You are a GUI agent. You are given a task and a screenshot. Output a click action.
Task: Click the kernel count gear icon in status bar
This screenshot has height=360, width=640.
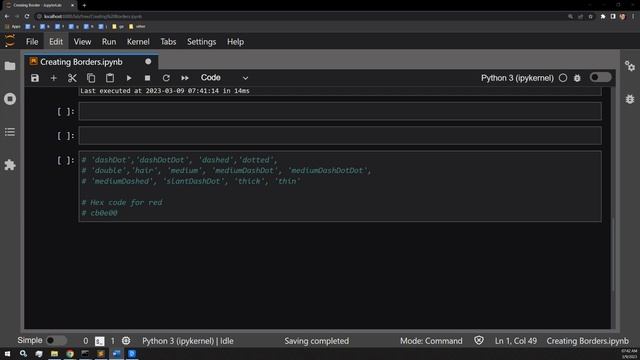tap(126, 340)
